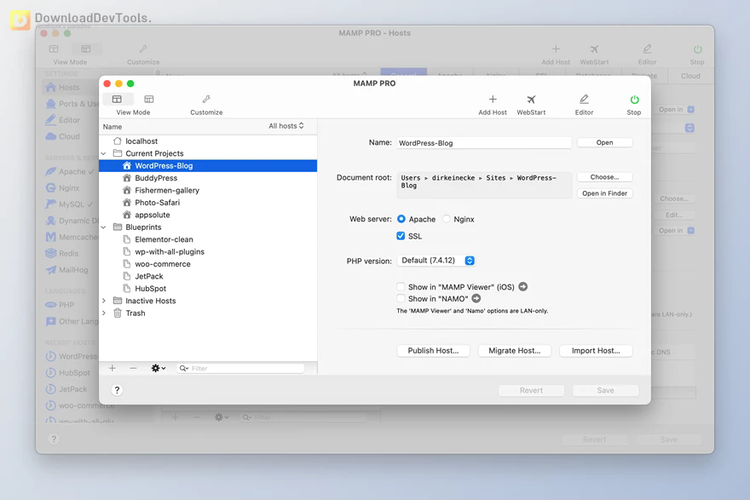Viewport: 750px width, 500px height.
Task: Click document icon of Elementor-clean blueprint
Action: (126, 239)
